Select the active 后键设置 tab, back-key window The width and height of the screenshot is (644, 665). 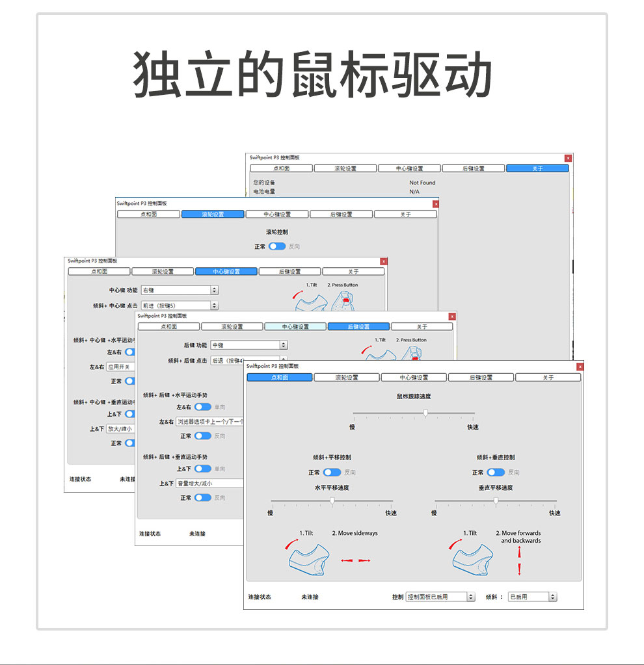pyautogui.click(x=358, y=326)
